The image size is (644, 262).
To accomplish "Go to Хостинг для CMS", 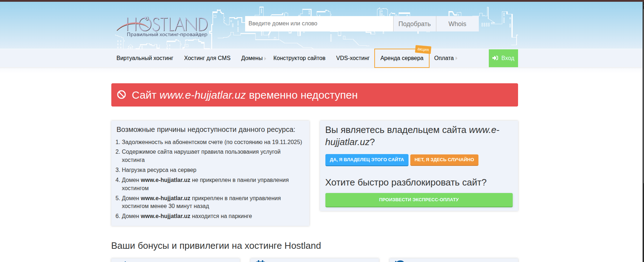I will pyautogui.click(x=207, y=58).
